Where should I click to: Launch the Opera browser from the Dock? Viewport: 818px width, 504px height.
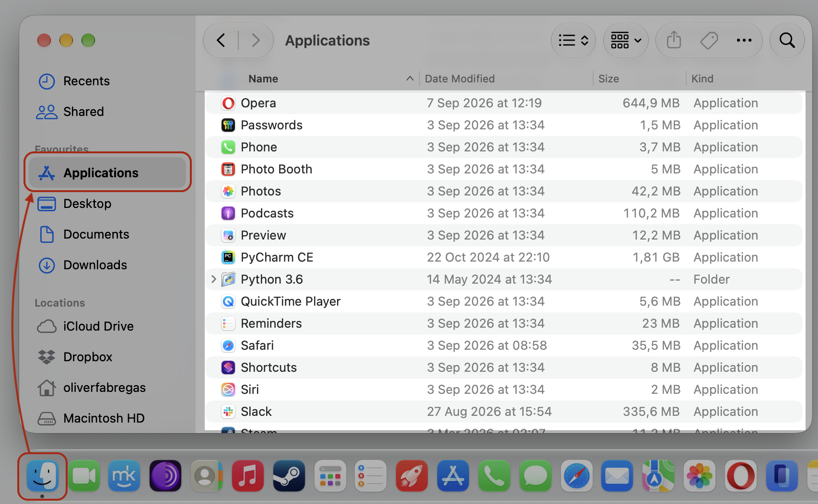740,476
